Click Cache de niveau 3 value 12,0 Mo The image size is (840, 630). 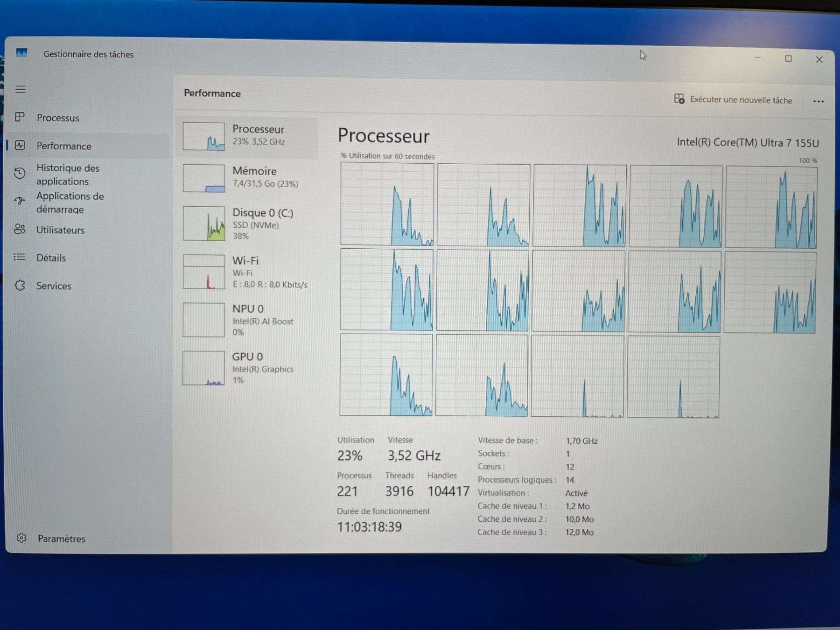coord(580,532)
